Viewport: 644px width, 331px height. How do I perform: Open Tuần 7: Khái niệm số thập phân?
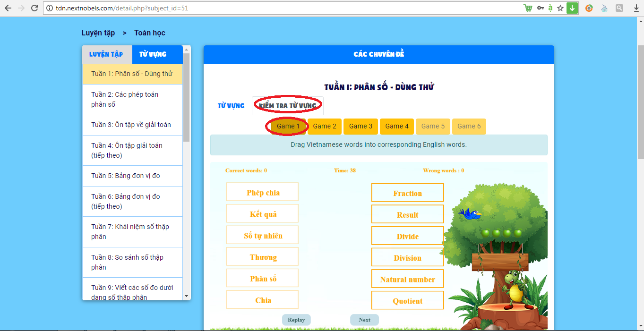point(132,232)
